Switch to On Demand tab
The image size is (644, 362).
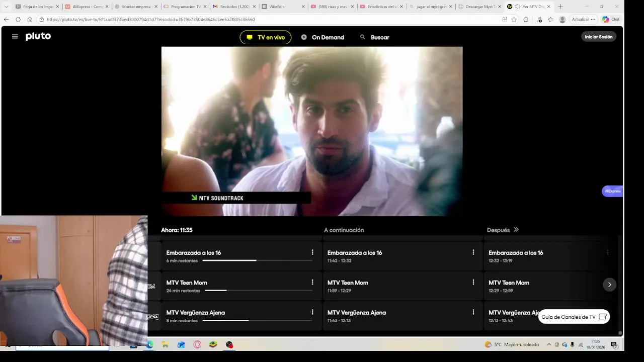click(323, 37)
